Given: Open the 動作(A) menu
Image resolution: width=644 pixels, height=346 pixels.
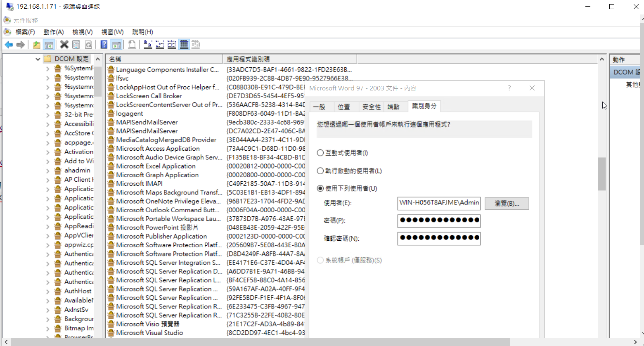Looking at the screenshot, I should coord(54,32).
